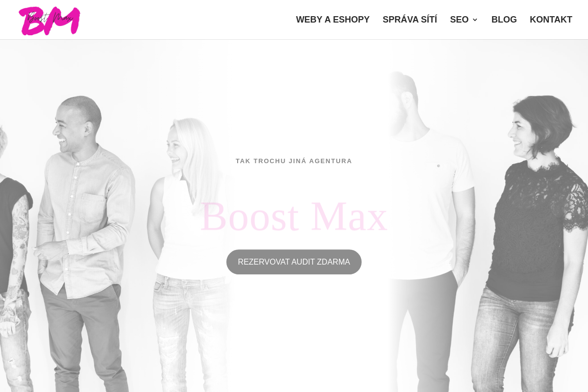Open the BLOG section
This screenshot has width=588, height=392.
tap(504, 20)
